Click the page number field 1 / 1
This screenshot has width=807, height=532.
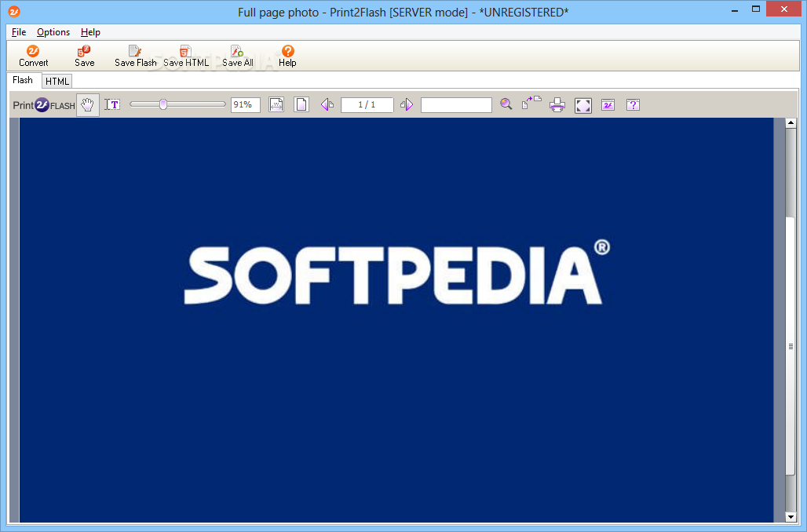(367, 105)
